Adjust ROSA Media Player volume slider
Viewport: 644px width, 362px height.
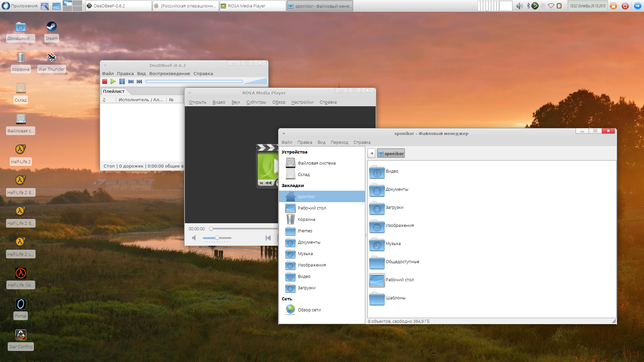pyautogui.click(x=217, y=238)
